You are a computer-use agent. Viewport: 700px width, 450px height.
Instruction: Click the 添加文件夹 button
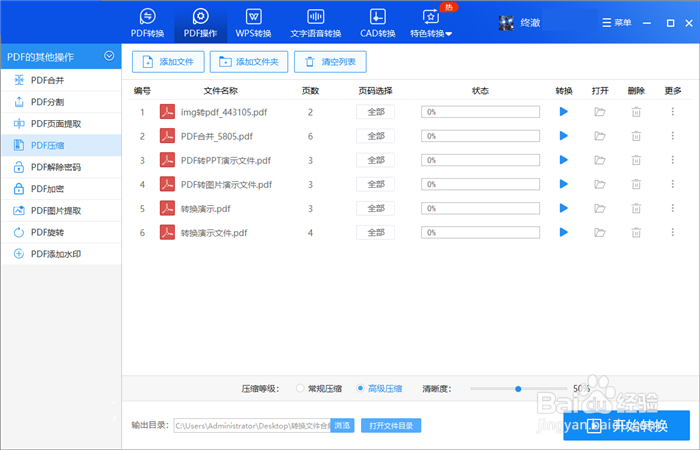pyautogui.click(x=249, y=62)
